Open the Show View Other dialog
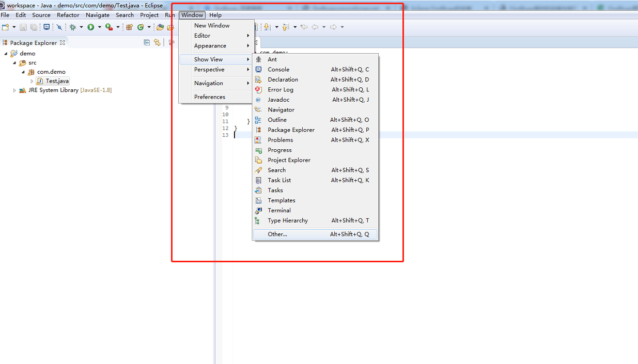The width and height of the screenshot is (638, 364). [x=276, y=234]
